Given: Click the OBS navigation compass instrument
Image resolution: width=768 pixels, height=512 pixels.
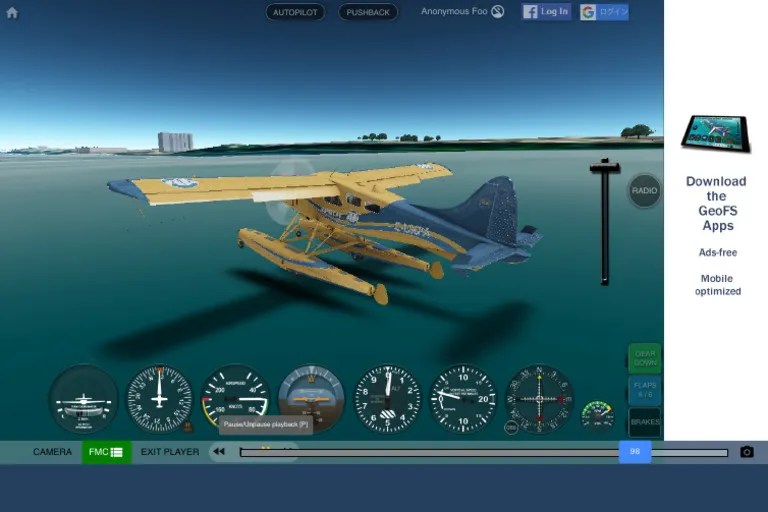Looking at the screenshot, I should pos(539,399).
